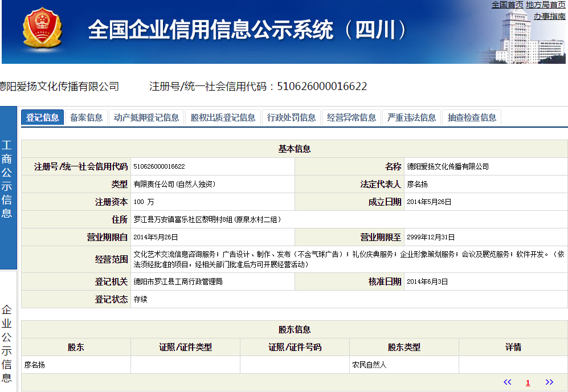Open the 严重违法信息 tab
This screenshot has width=568, height=392.
pyautogui.click(x=411, y=117)
